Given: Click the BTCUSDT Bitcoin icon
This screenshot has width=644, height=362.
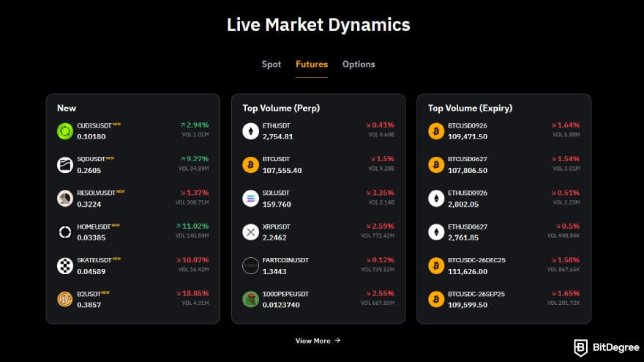Looking at the screenshot, I should click(x=250, y=165).
